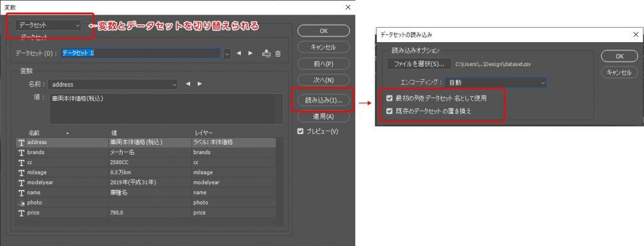
Task: Close the データセットの読み込み dialog
Action: [635, 35]
